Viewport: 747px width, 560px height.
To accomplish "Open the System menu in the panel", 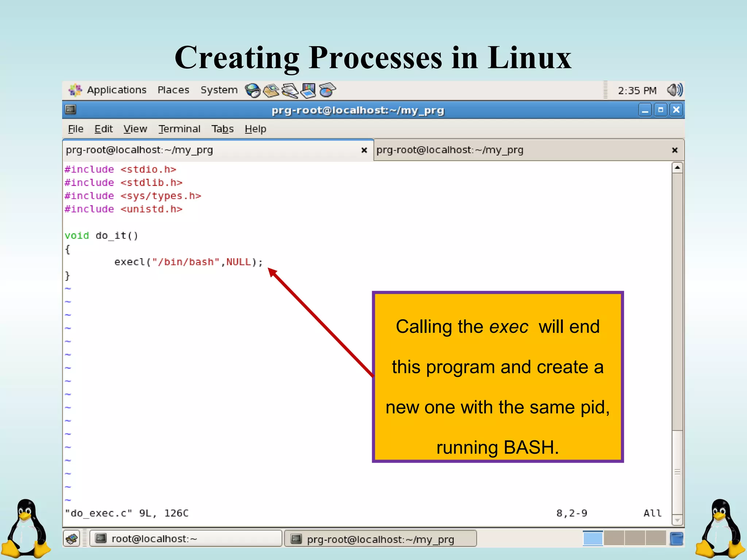I will pyautogui.click(x=219, y=90).
